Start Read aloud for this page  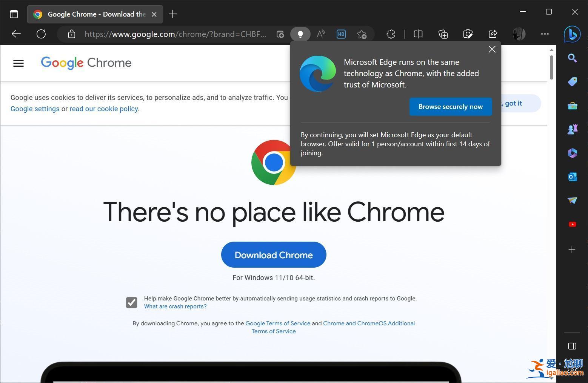320,34
